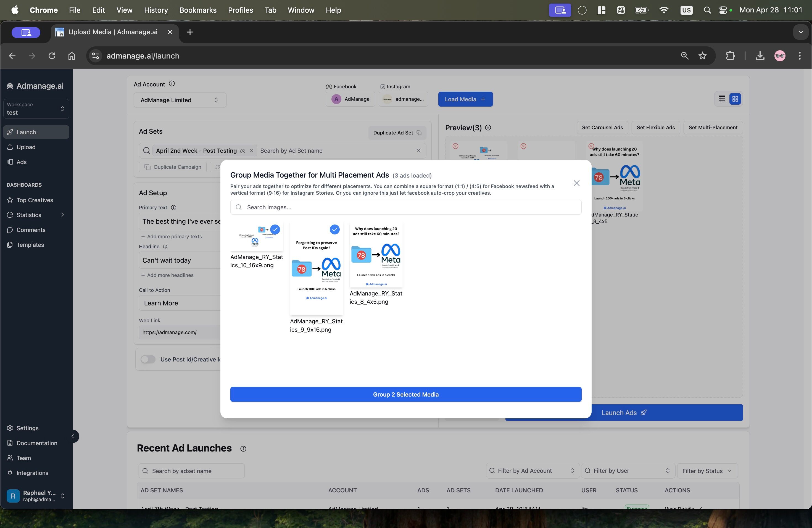Open the History menu

(156, 10)
